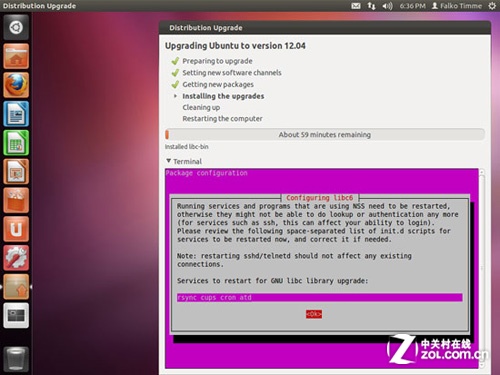Click 'Restarting the computer' step text
The image size is (500, 375).
(222, 119)
